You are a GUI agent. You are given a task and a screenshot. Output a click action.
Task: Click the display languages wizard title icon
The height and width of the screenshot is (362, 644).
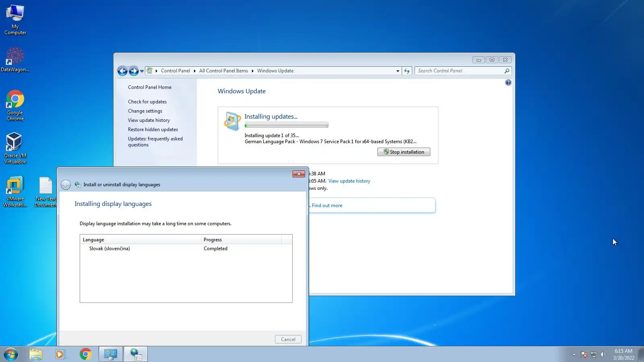click(78, 185)
